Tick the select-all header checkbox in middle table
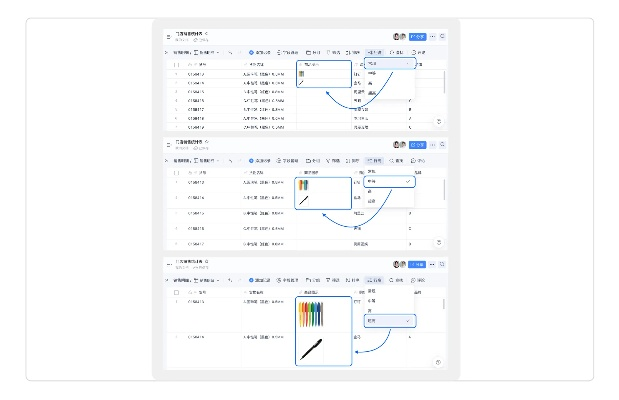The width and height of the screenshot is (619, 400). [x=177, y=171]
